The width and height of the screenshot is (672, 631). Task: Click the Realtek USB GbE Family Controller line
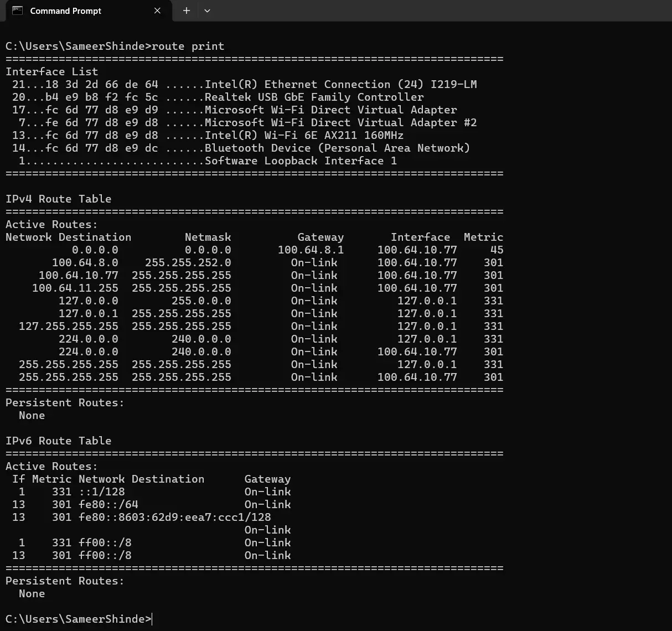218,97
